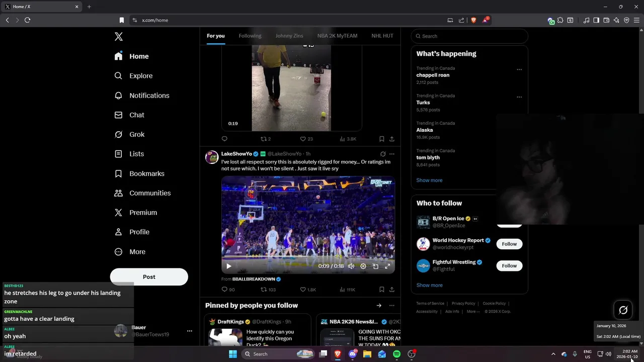Image resolution: width=644 pixels, height=362 pixels.
Task: Open the Johnny Zins tab
Action: point(289,36)
